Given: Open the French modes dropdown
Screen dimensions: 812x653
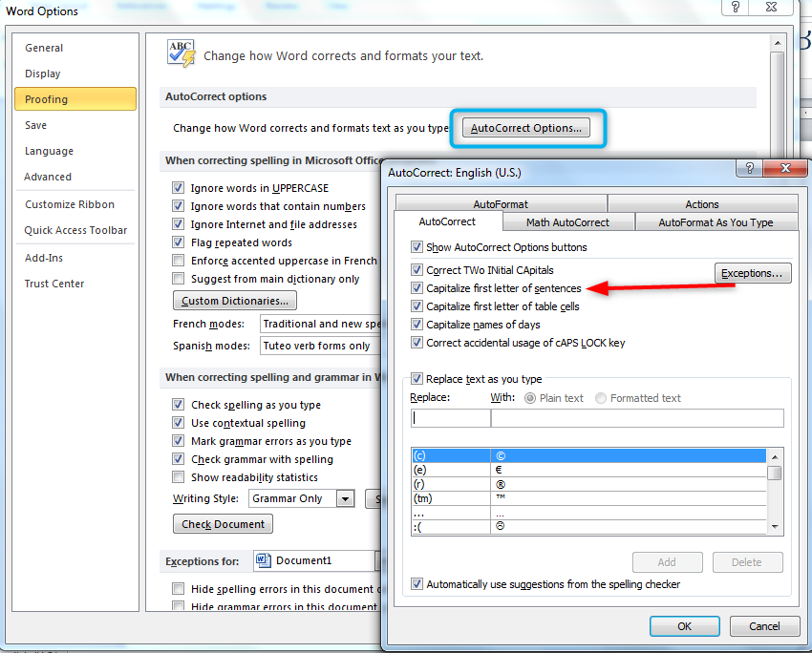Looking at the screenshot, I should 321,324.
